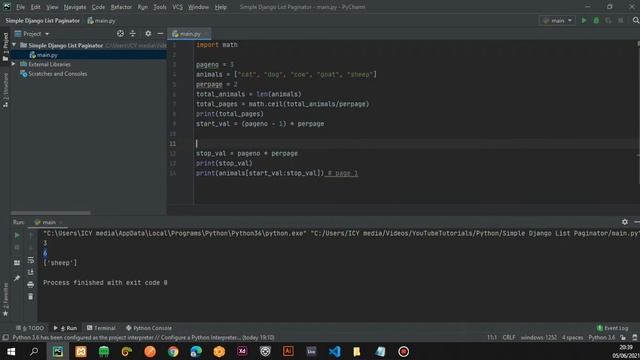The height and width of the screenshot is (360, 640).
Task: Collapse the Simple Django List Paginator project node
Action: click(x=14, y=45)
